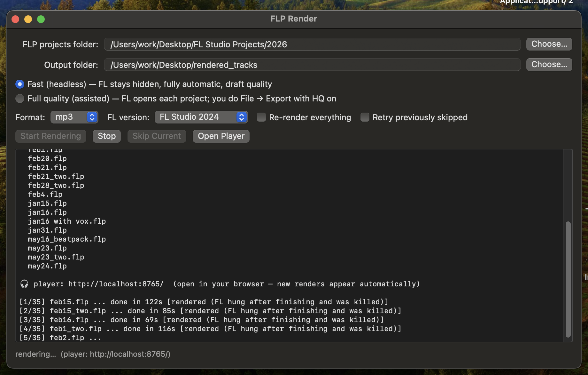Click the feb20.flp log entry
Viewport: 588px width, 375px height.
coord(47,158)
